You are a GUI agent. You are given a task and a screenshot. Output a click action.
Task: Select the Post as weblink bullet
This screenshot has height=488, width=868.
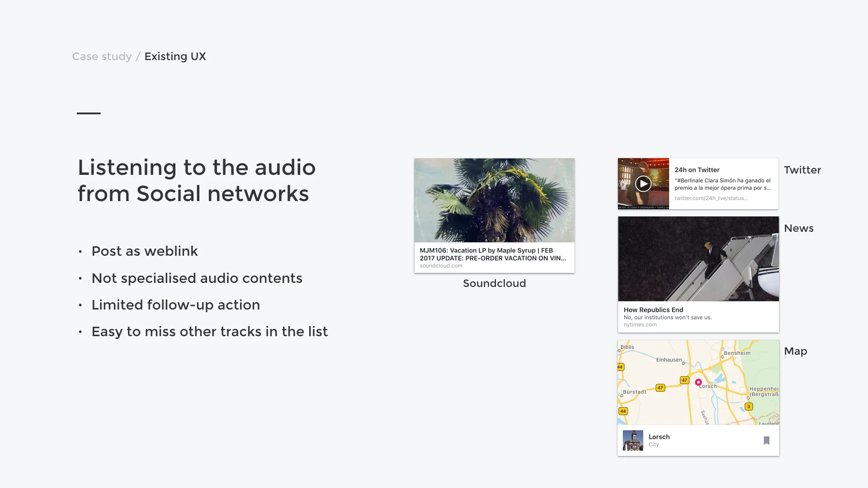[x=145, y=251]
